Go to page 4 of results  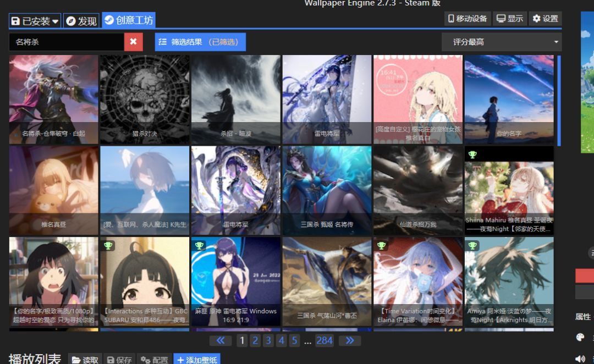click(281, 340)
